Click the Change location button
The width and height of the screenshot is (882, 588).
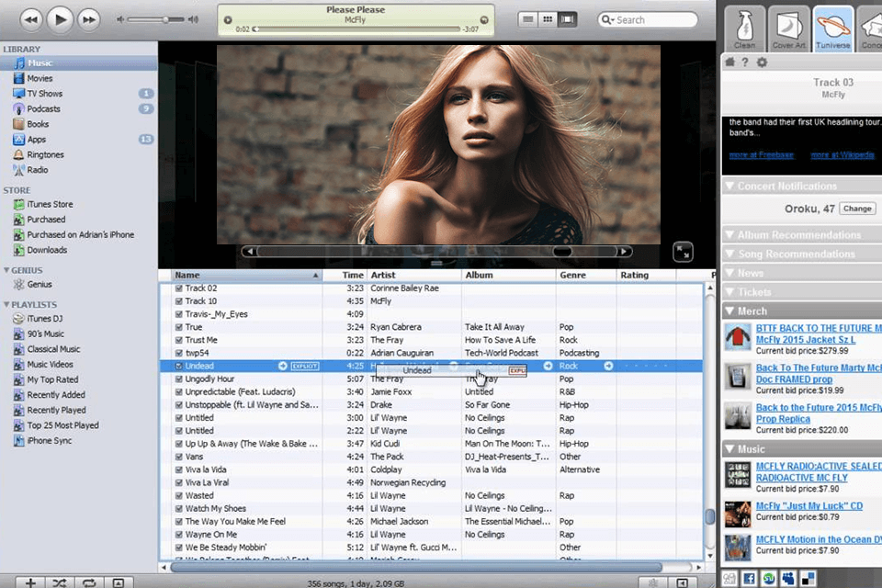(857, 209)
